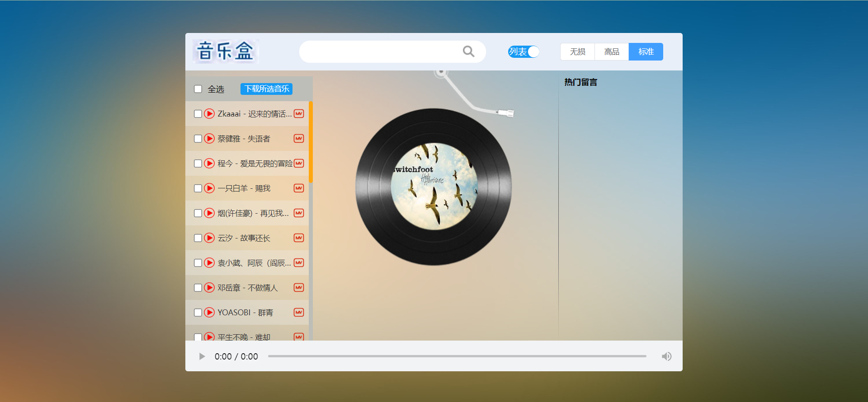Click song title 程今 - 爱是无畏的冒险
Screen dimensions: 868x402
(255, 164)
